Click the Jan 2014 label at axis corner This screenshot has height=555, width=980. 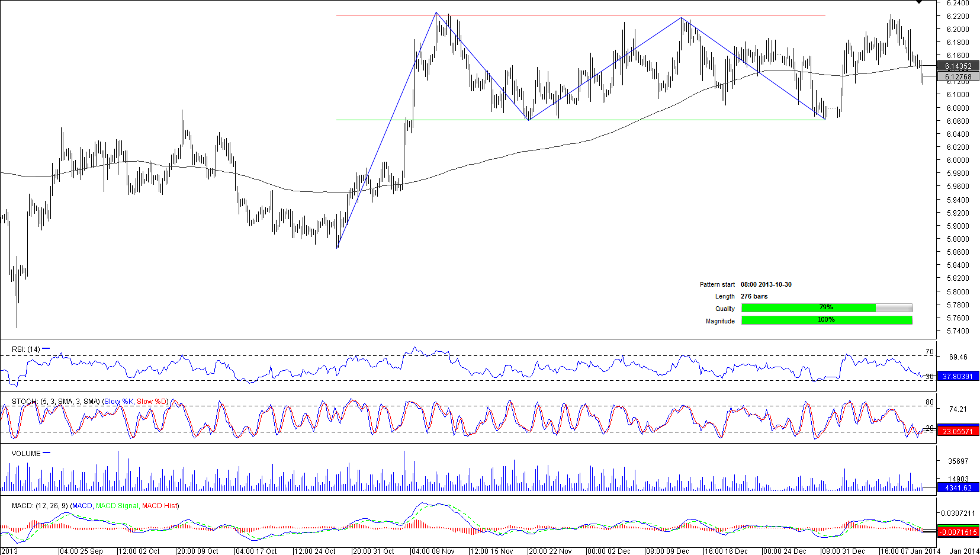click(964, 551)
